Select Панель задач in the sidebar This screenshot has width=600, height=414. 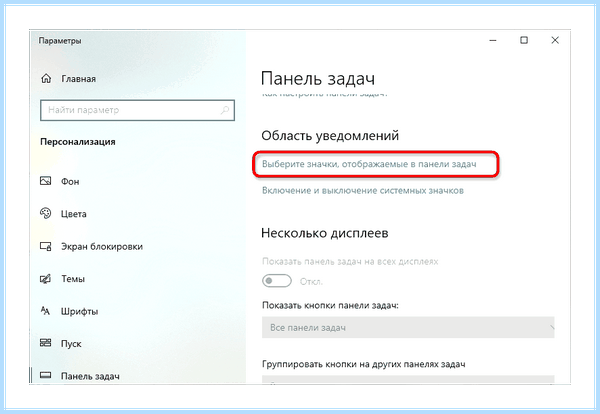[90, 377]
